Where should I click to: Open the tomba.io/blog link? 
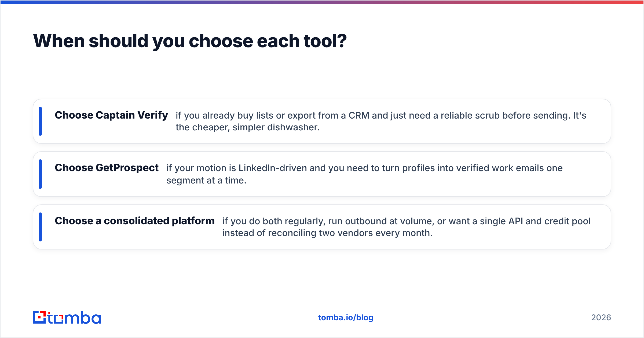[x=346, y=318]
